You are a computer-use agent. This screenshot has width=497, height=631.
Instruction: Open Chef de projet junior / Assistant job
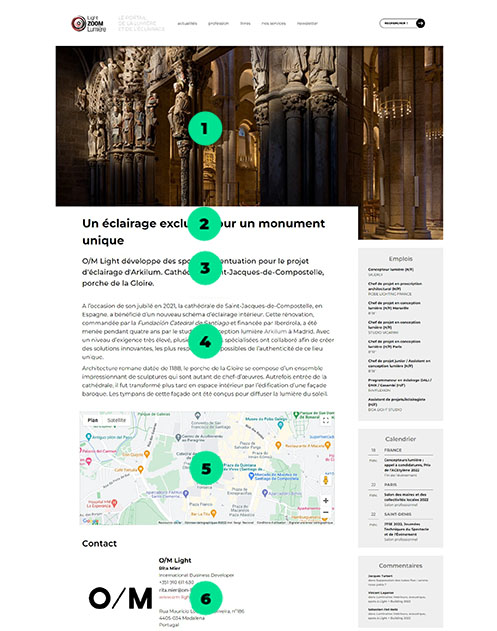[399, 363]
